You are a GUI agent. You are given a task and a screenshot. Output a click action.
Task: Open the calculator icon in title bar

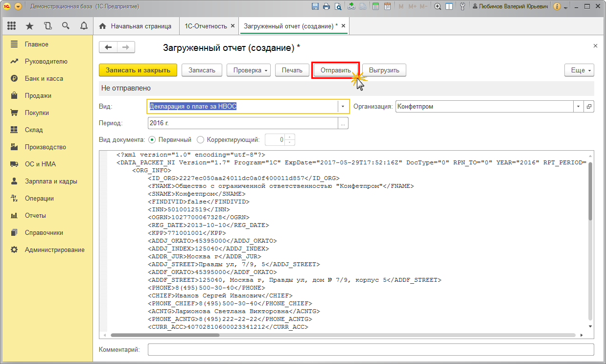point(375,7)
